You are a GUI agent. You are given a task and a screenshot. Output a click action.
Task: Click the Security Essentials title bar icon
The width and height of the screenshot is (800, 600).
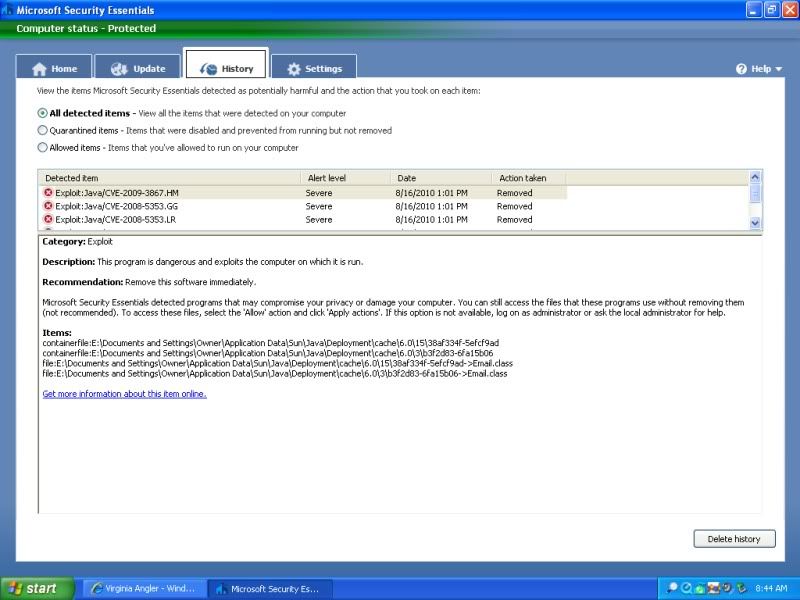point(7,10)
